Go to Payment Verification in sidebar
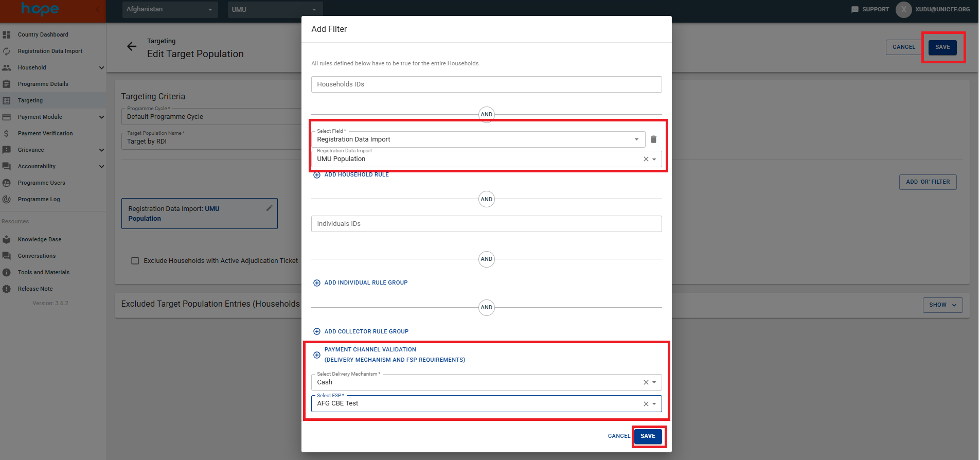Screen dimensions: 980x460 [x=45, y=133]
